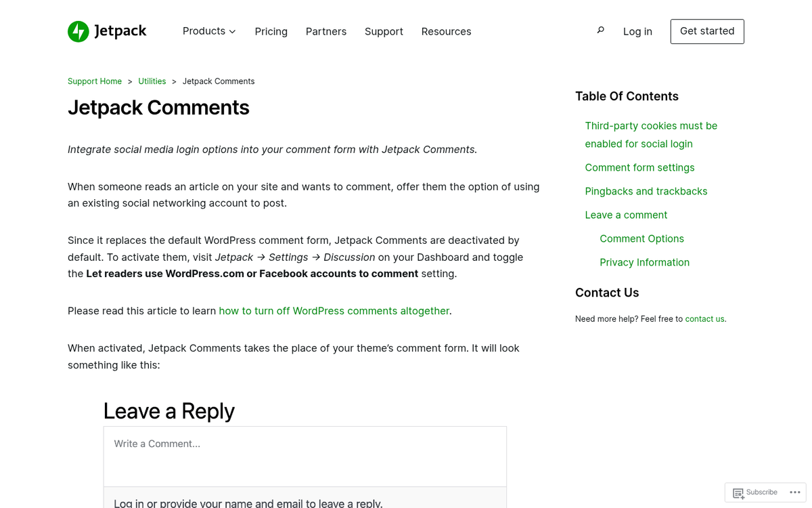Click the contact us link
The image size is (812, 508).
pos(704,318)
